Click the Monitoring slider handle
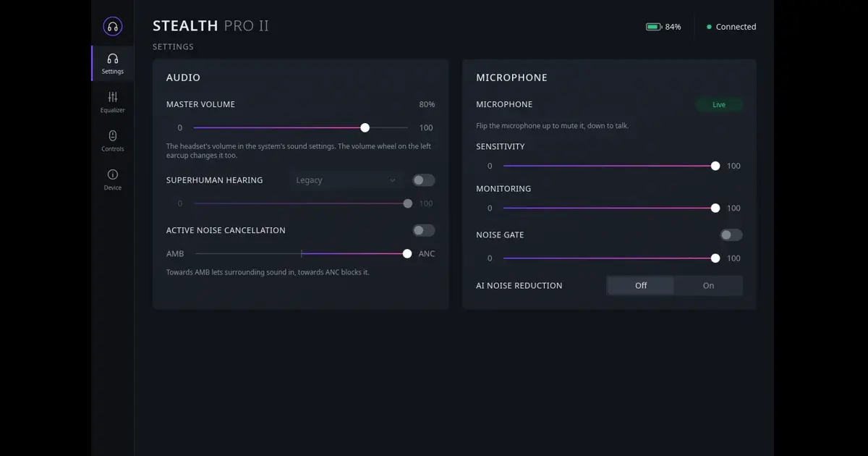Viewport: 868px width, 456px height. [x=715, y=208]
